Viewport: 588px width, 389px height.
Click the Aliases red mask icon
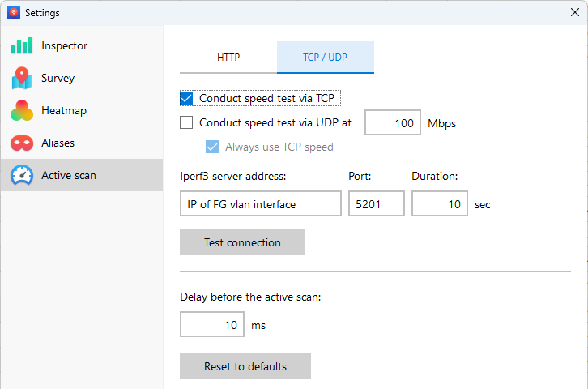(22, 143)
